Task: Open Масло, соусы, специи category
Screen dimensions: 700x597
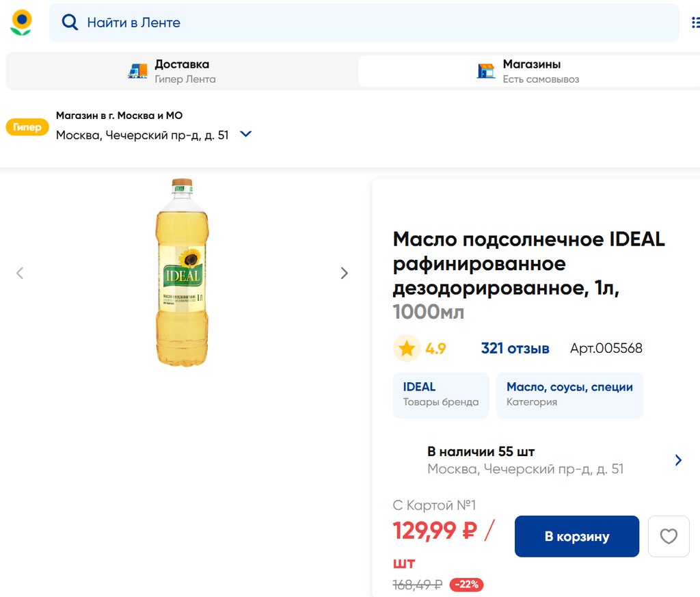Action: [x=569, y=395]
